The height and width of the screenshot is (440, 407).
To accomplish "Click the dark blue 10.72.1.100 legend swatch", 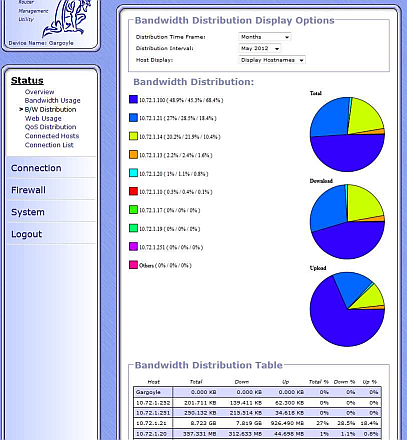I will [x=133, y=99].
